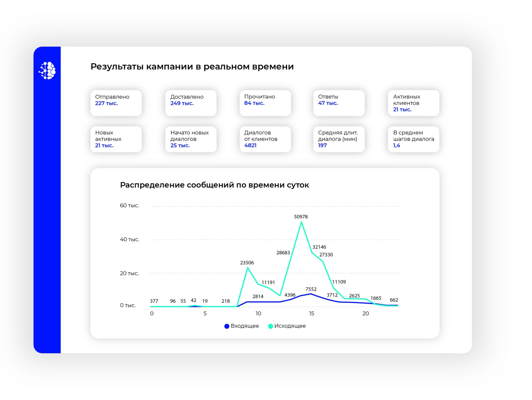
Task: Click the data label 662
Action: 394,300
